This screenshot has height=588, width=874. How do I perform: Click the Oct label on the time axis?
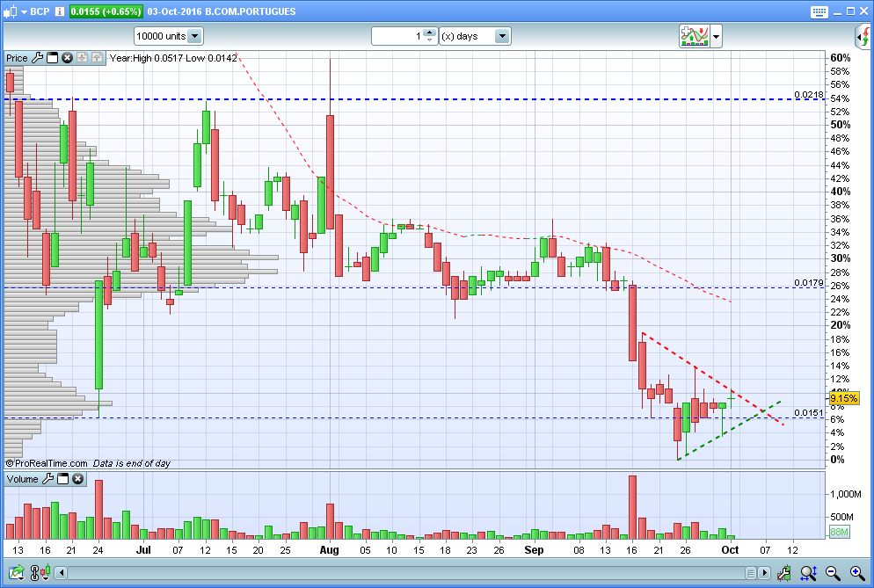(730, 549)
